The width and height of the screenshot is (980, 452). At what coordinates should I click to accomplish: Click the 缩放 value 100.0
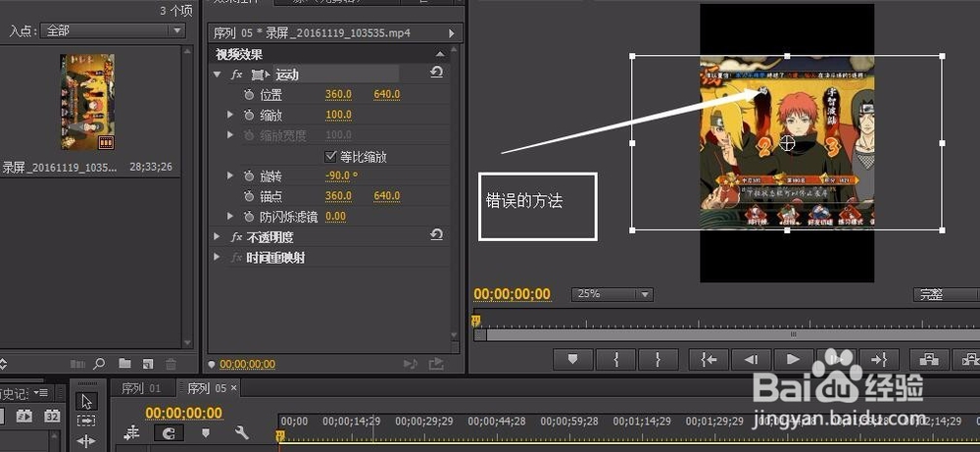[x=338, y=115]
